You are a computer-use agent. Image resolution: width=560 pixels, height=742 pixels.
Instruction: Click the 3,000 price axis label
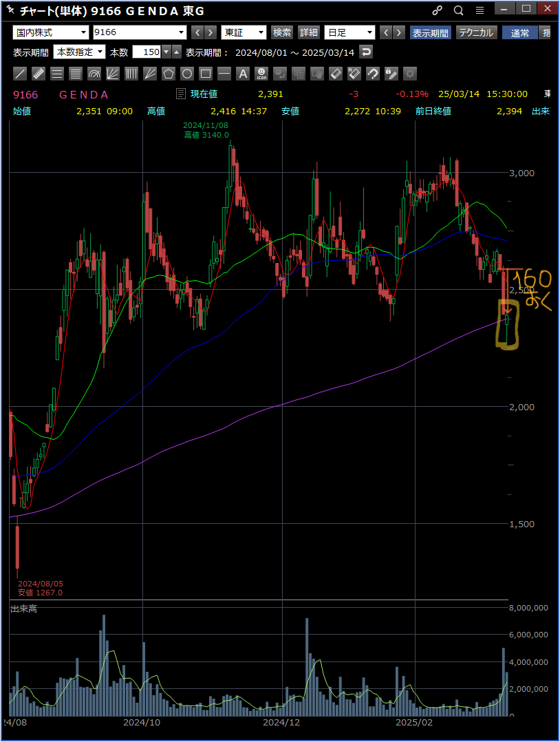(x=521, y=173)
